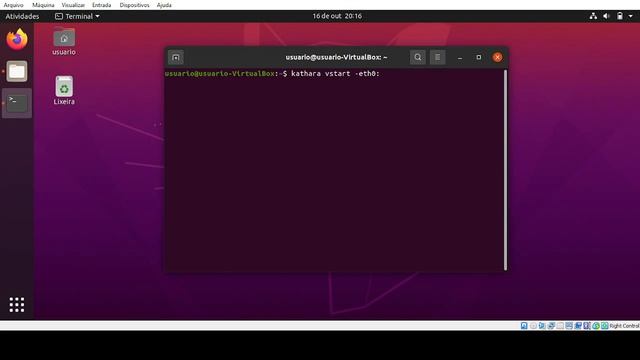Screen dimensions: 640x360
Task: Close the terminal window
Action: pos(498,58)
